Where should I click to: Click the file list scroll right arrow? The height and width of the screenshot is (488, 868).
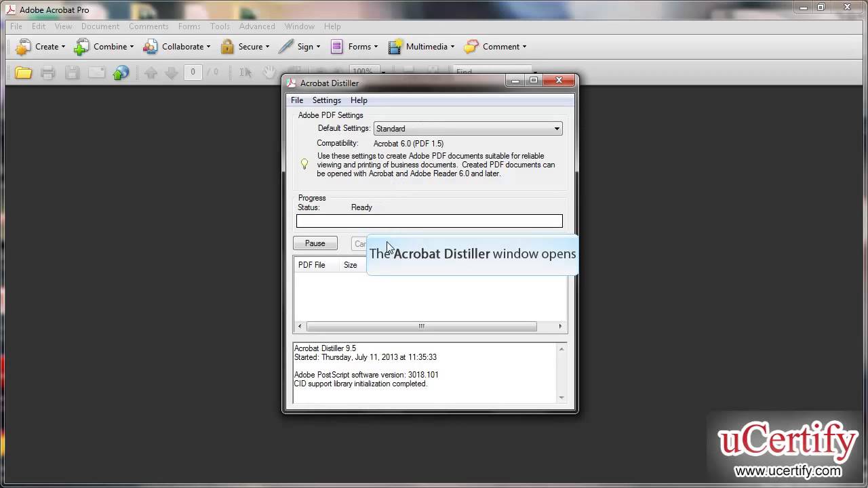point(560,326)
